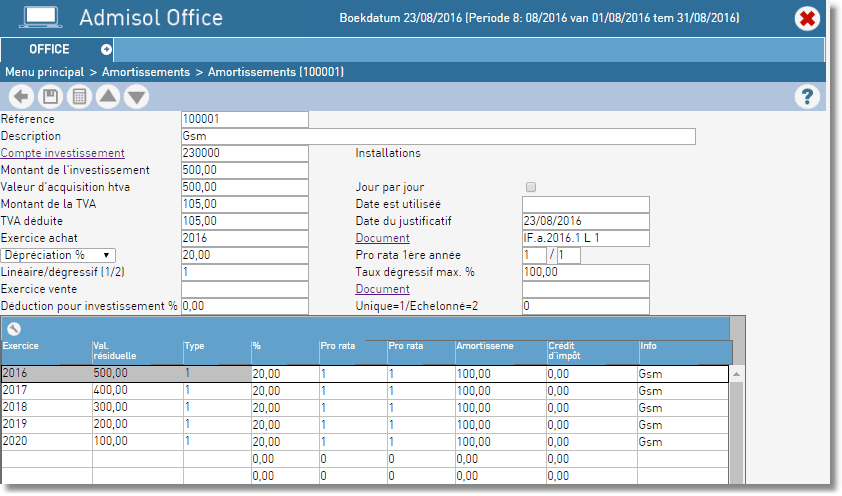Open Compte investissement link
Image resolution: width=842 pixels, height=496 pixels.
[62, 153]
